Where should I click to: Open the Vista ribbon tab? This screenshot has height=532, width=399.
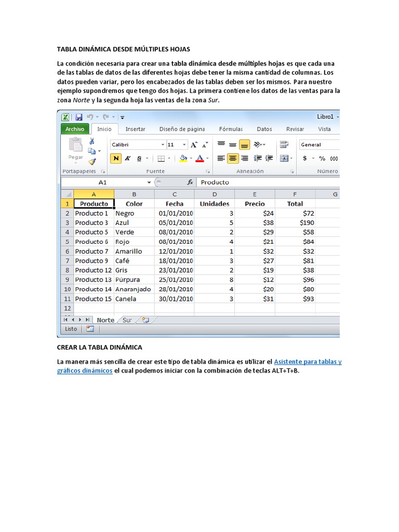[x=324, y=129]
